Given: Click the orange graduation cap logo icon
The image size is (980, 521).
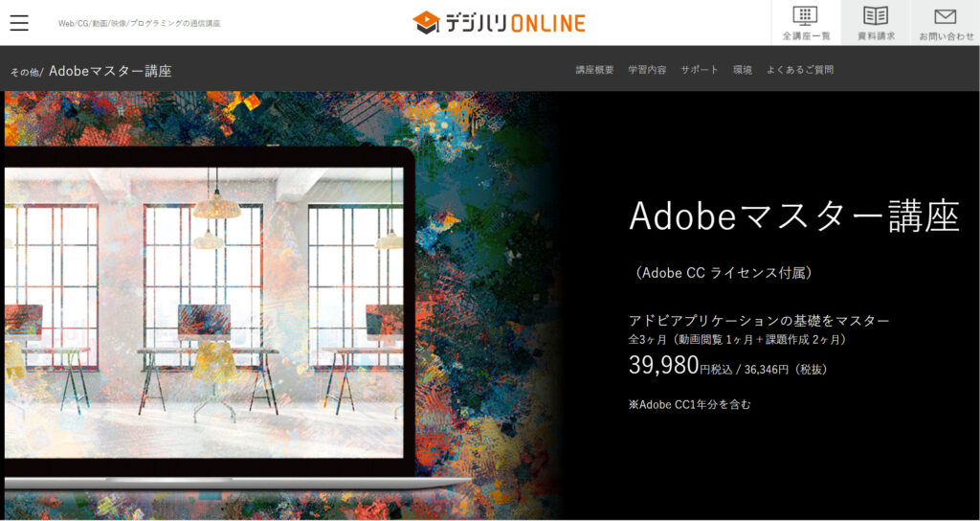Looking at the screenshot, I should 426,22.
